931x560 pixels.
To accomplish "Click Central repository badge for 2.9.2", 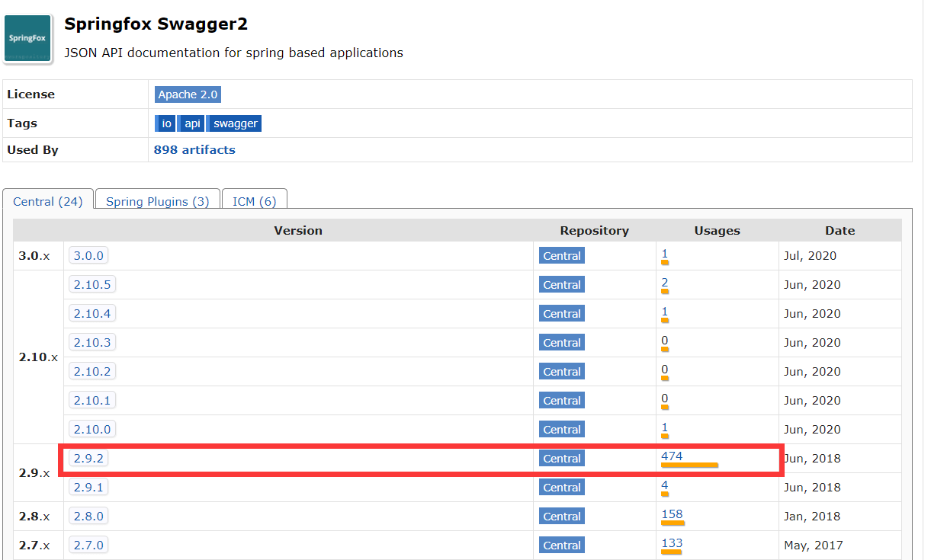I will coord(562,459).
